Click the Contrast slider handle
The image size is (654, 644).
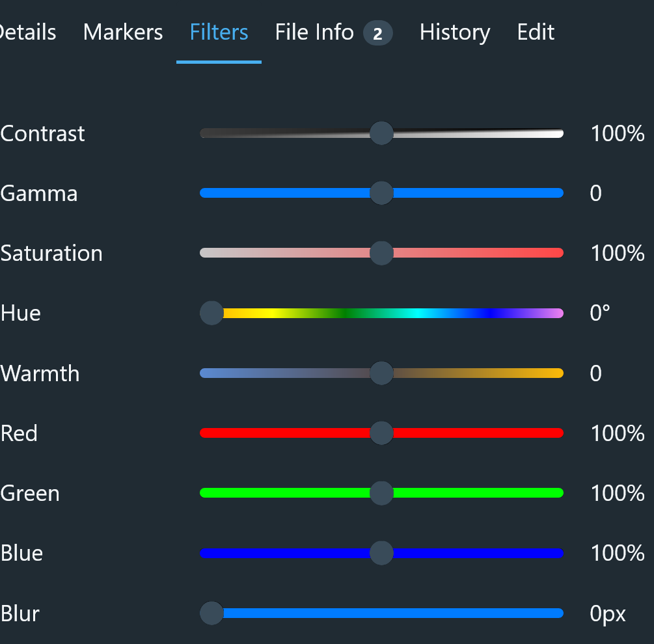[381, 133]
